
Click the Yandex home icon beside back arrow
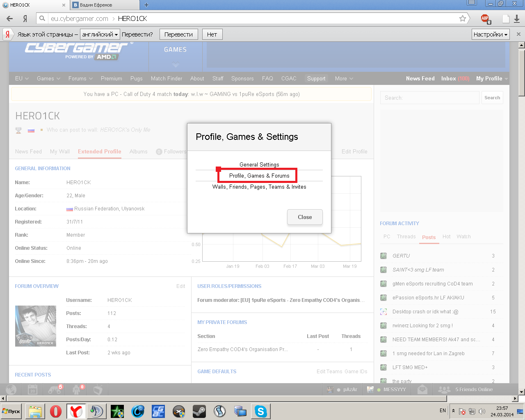point(25,18)
